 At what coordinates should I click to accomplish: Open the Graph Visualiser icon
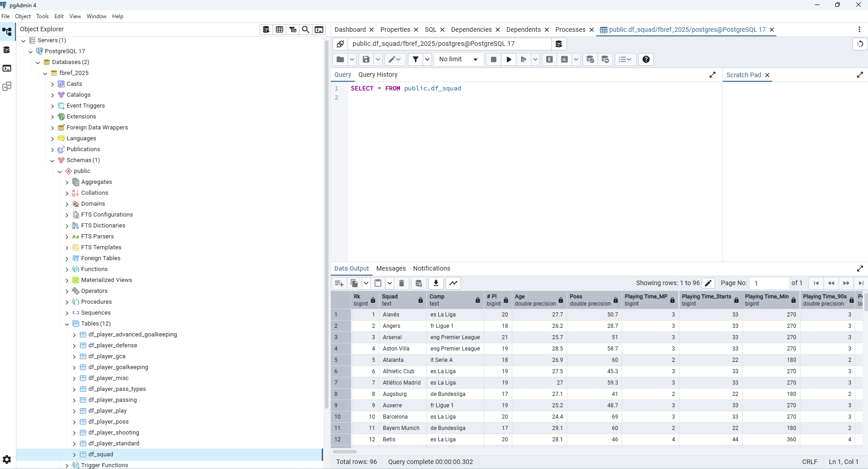(x=453, y=283)
